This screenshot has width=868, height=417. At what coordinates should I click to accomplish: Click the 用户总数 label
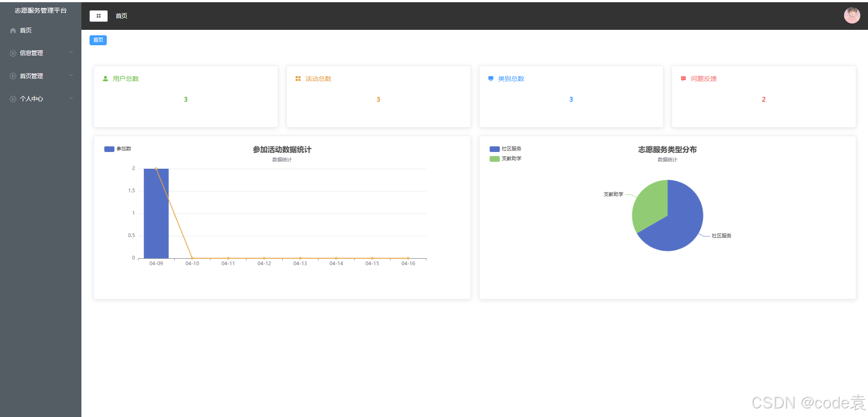pos(126,79)
